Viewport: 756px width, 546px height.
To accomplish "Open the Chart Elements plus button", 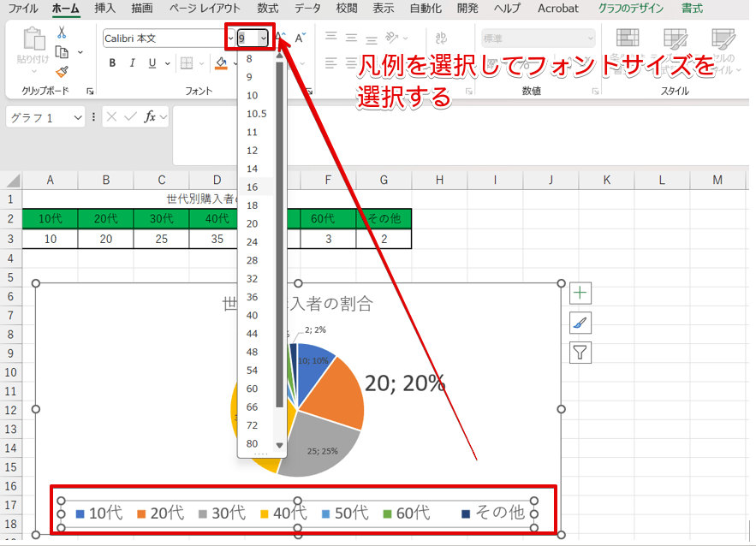I will pyautogui.click(x=580, y=293).
